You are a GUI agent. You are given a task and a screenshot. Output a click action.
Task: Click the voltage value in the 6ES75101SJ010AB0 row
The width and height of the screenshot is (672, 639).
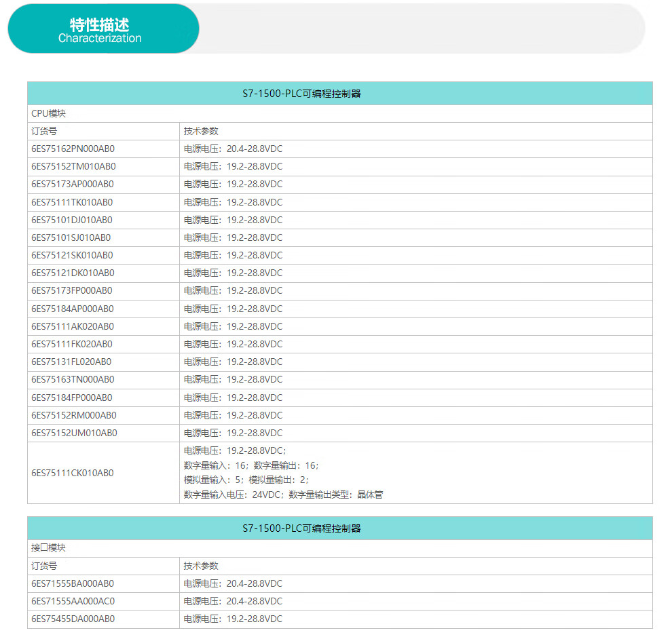tap(255, 237)
